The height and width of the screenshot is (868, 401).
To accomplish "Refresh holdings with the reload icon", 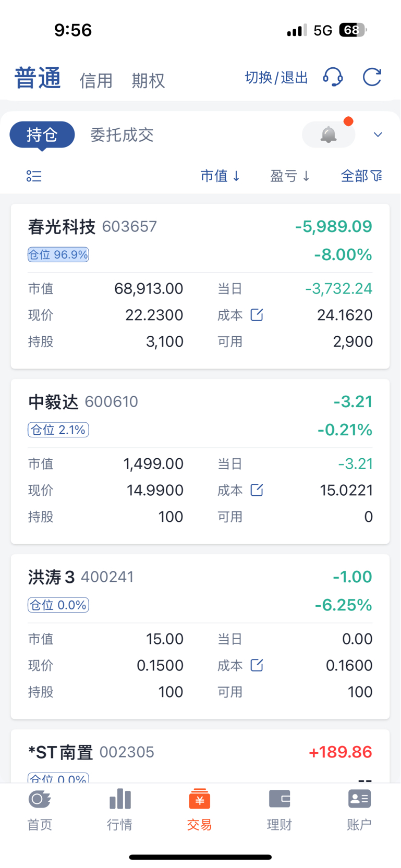I will pos(372,77).
